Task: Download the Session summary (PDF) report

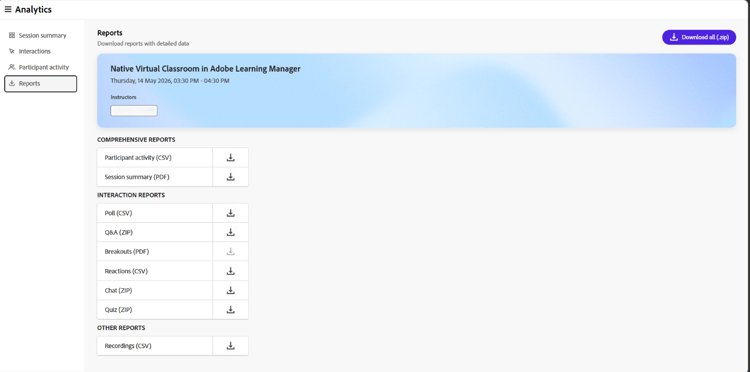Action: point(231,177)
